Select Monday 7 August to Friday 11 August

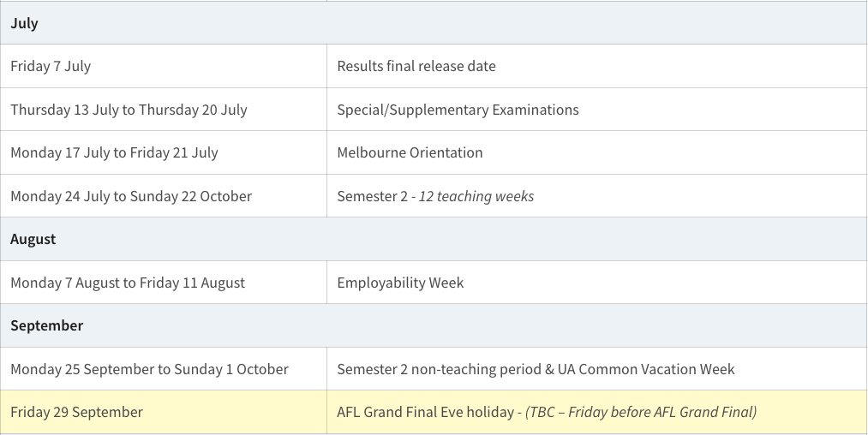click(128, 283)
